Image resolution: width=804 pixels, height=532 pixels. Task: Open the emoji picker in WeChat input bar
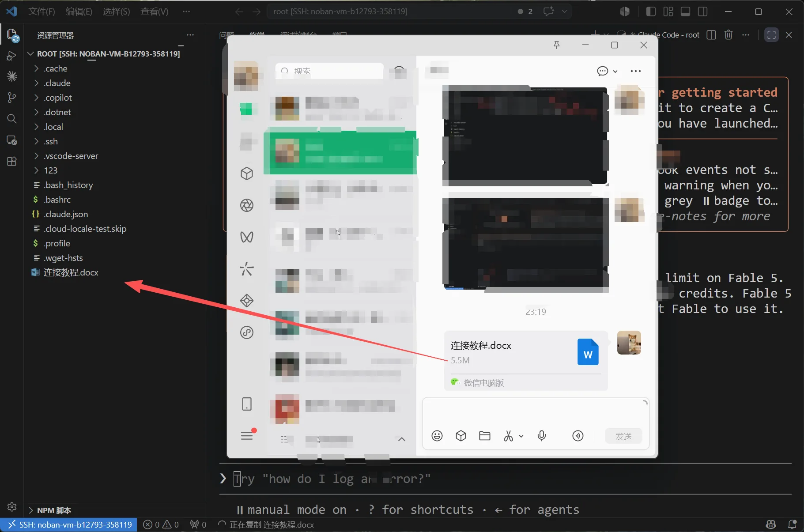[437, 436]
